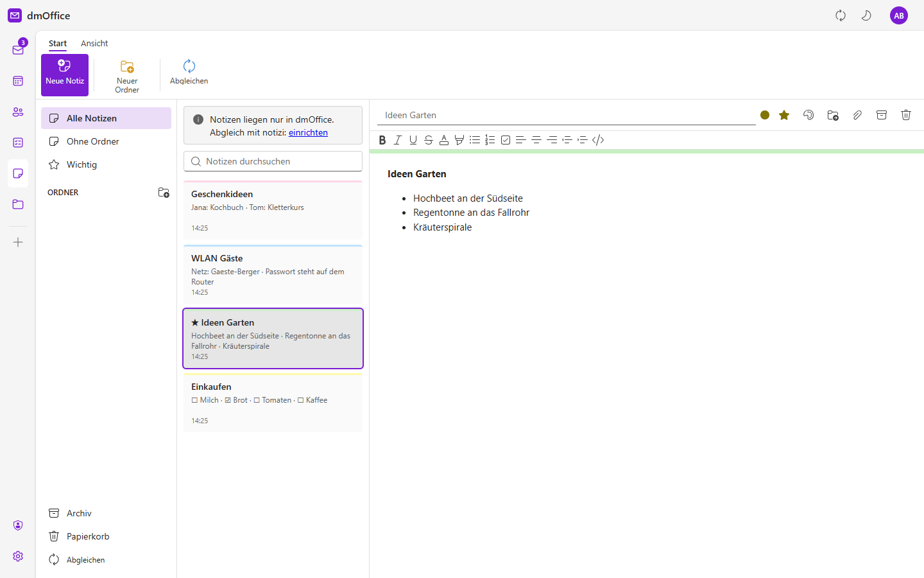This screenshot has height=578, width=924.
Task: Click Abgleichen in the ribbon
Action: click(x=189, y=75)
